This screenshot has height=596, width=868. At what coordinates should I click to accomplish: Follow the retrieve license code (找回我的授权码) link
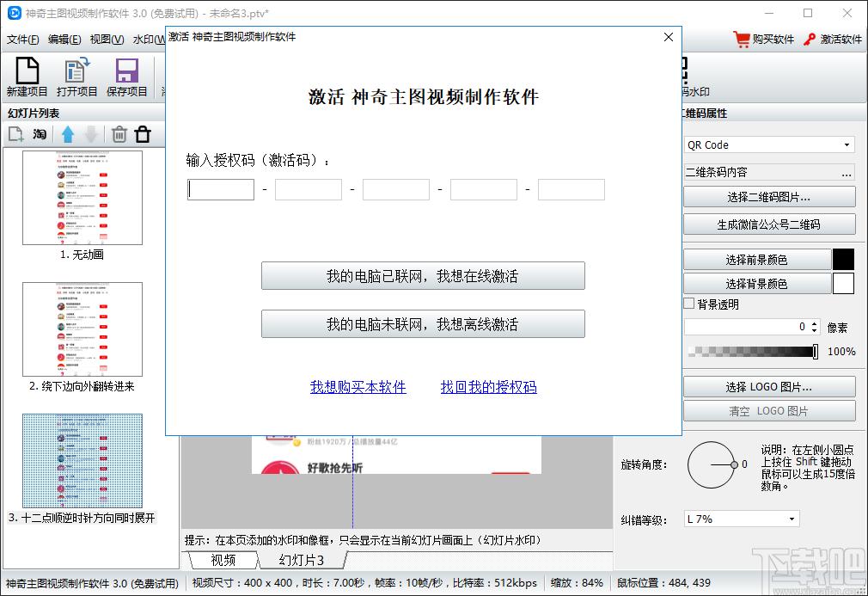click(x=488, y=387)
